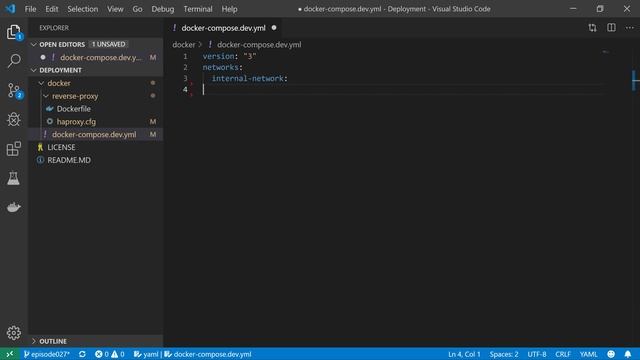Open the feedback smiley icon
This screenshot has height=360, width=640.
[611, 354]
